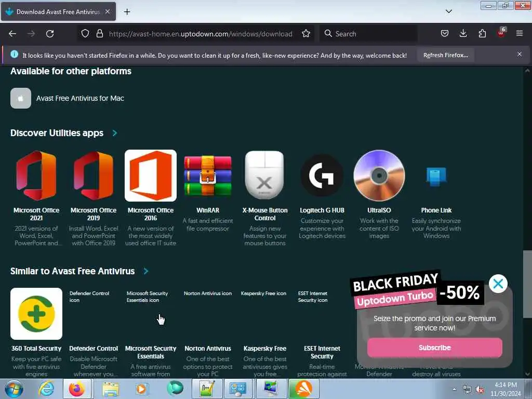This screenshot has width=532, height=399.
Task: Click the Kaspersky Free title
Action: point(264,349)
